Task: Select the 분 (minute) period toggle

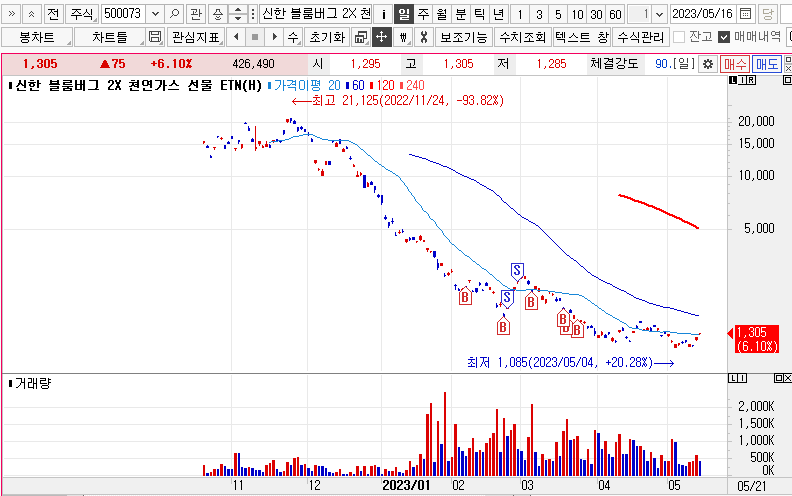Action: coord(461,14)
